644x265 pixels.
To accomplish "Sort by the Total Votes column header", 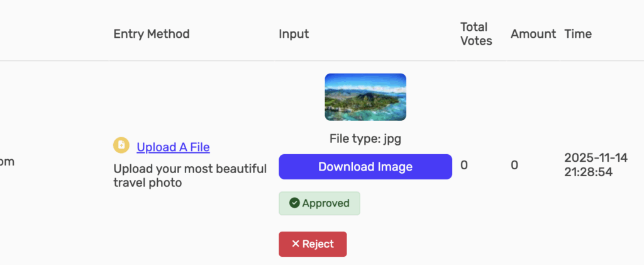I will click(476, 34).
